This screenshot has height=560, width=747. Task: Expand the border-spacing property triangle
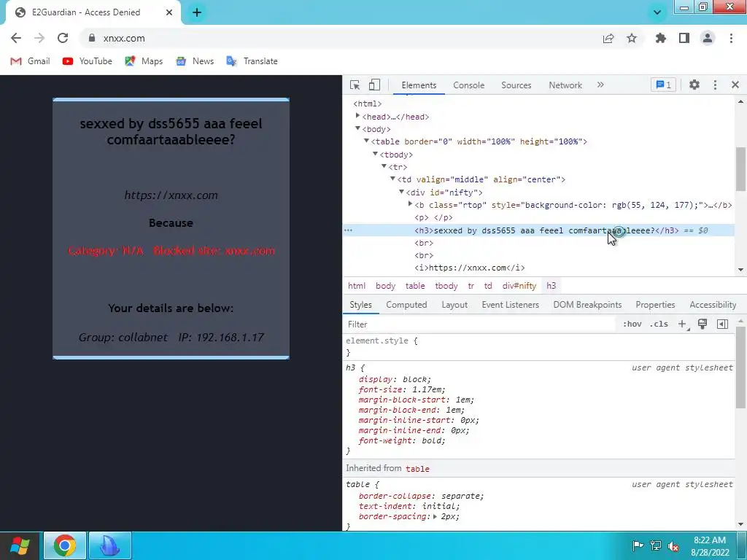click(x=435, y=517)
